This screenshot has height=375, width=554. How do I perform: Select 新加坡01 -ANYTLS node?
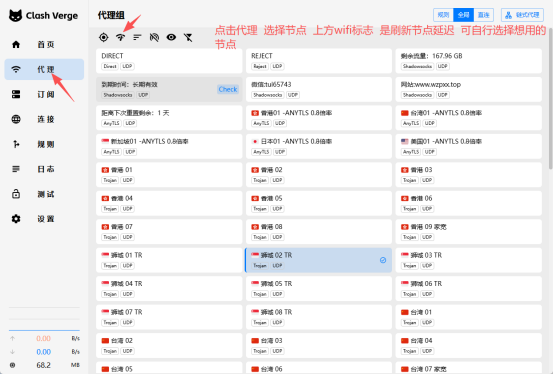169,146
